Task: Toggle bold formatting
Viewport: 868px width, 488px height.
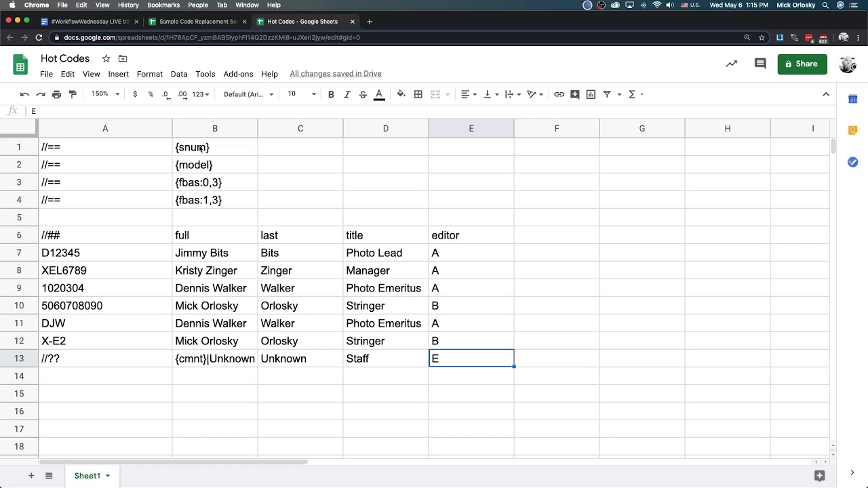Action: click(331, 94)
